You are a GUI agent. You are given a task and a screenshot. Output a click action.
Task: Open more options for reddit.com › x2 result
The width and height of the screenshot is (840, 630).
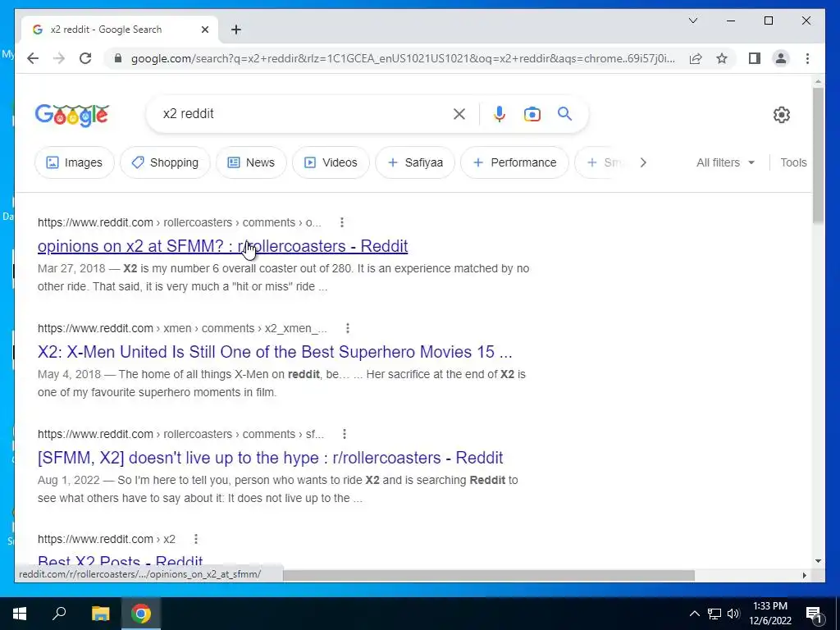[x=196, y=539]
